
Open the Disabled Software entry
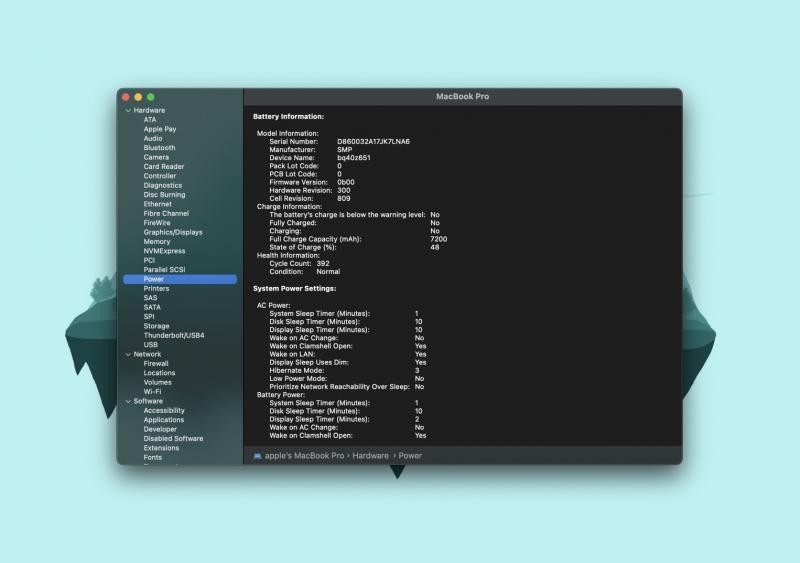pyautogui.click(x=173, y=438)
